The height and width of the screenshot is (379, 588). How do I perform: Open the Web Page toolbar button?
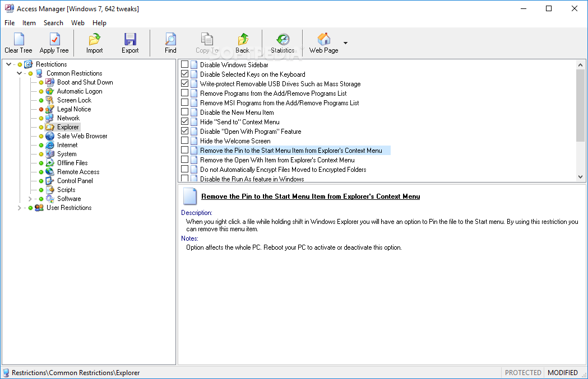tap(323, 44)
